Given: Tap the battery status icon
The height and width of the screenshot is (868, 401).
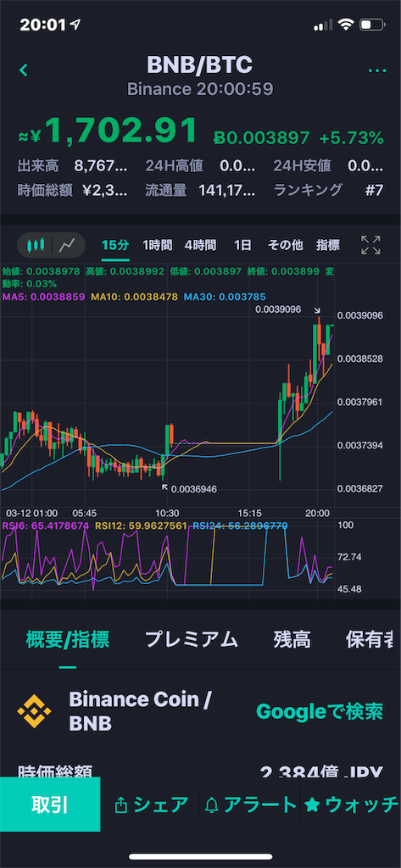Looking at the screenshot, I should [x=371, y=25].
